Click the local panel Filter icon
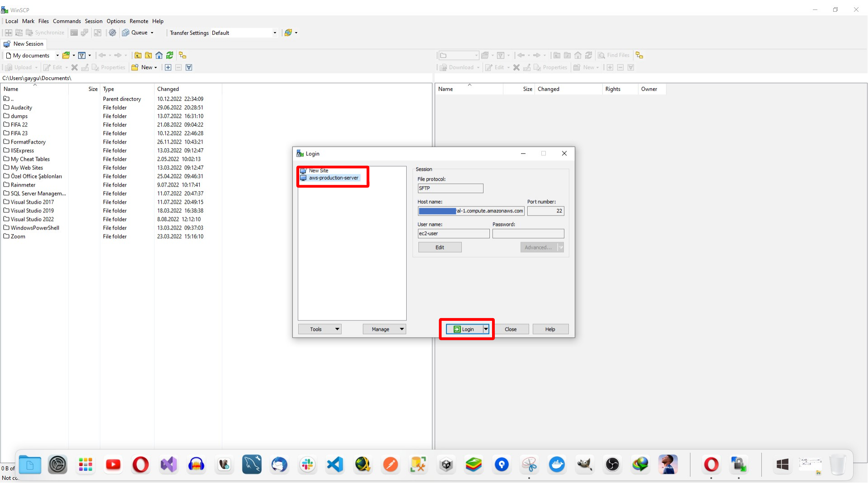Screen dimensions: 868x488 click(82, 55)
